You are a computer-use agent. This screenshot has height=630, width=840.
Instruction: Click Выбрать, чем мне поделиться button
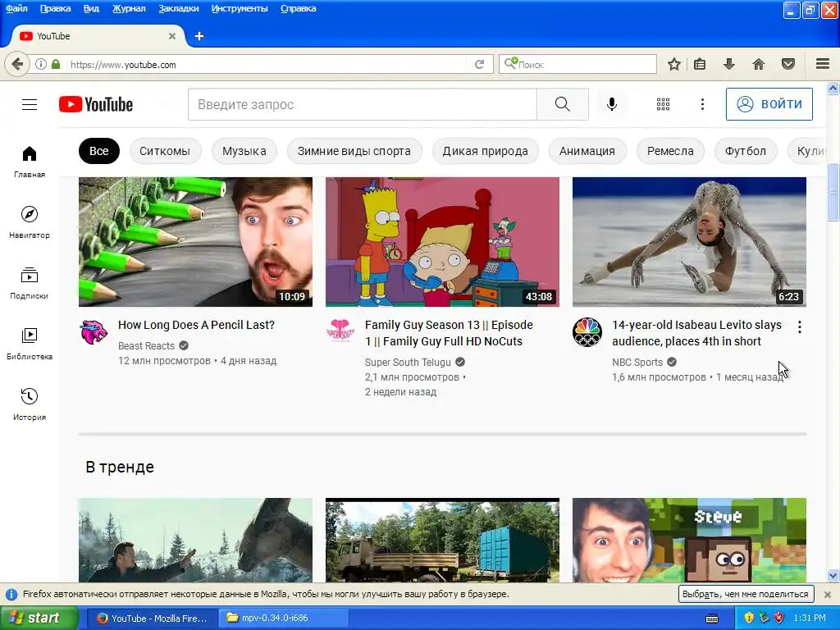[746, 594]
